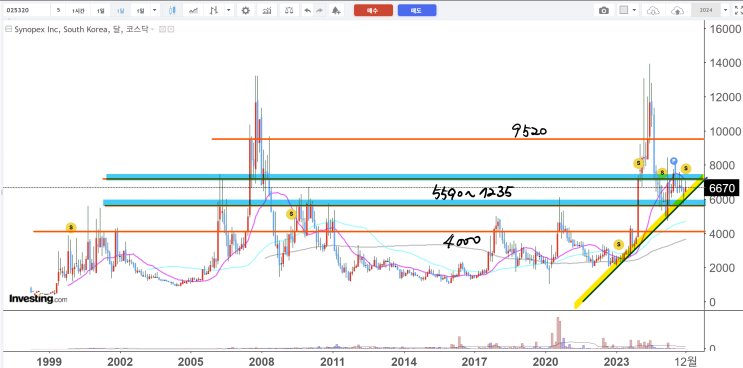Open the dropdown after 코스닥 title
Viewport: 743px width, 368px height.
(152, 29)
